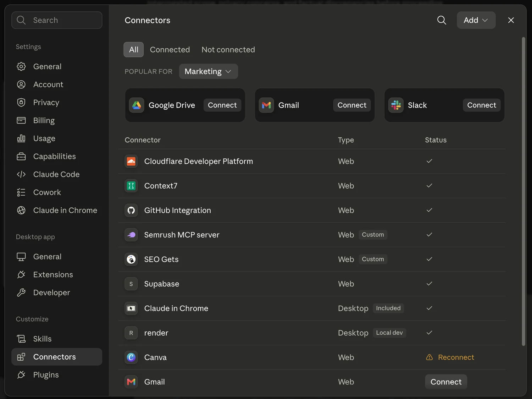Screen dimensions: 532x399
Task: Open the Account settings page
Action: click(57, 84)
